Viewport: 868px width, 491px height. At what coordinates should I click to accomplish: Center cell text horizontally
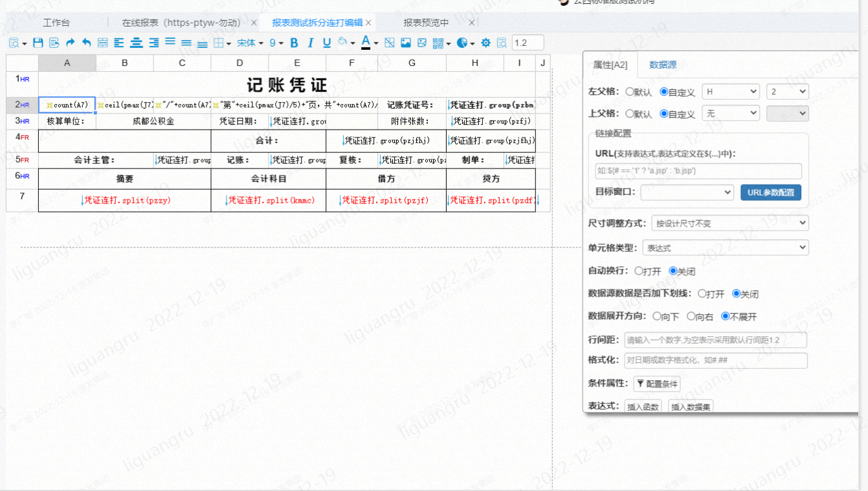pos(137,43)
